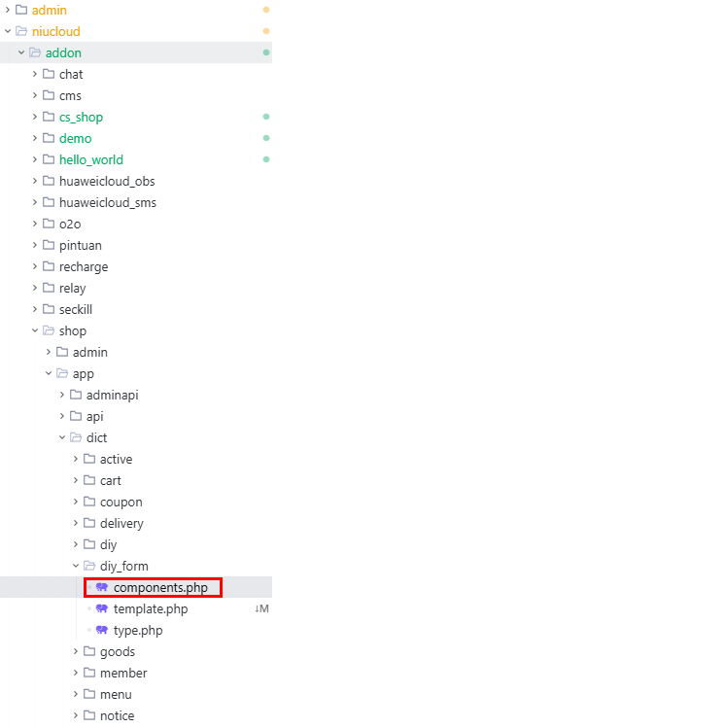
Task: Click the open folder icon next to dict
Action: [76, 437]
